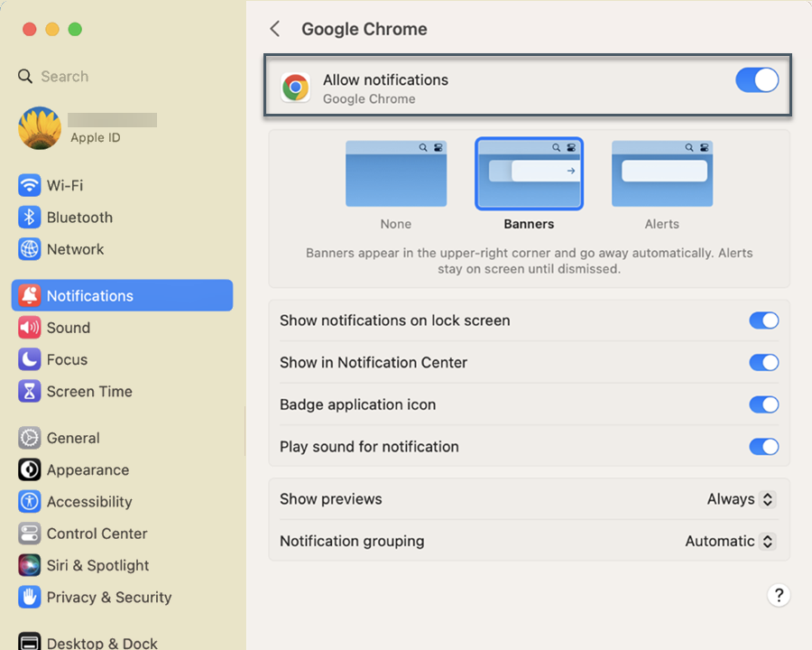Toggle Play sound for notification
The image size is (812, 650).
point(764,446)
